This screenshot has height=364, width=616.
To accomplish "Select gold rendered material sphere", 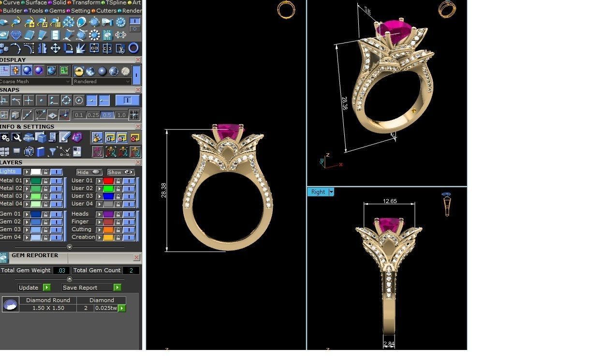I will tap(79, 71).
